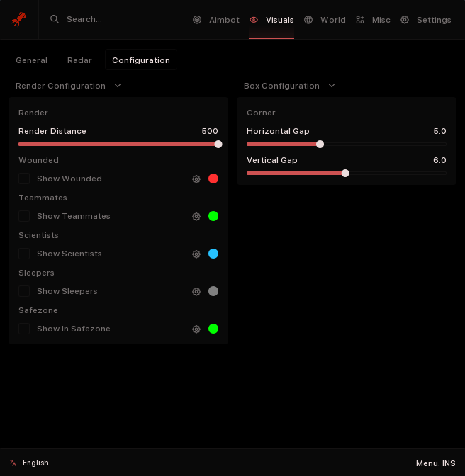Click the Menu: INS keybind button
This screenshot has height=476, width=465.
coord(435,463)
